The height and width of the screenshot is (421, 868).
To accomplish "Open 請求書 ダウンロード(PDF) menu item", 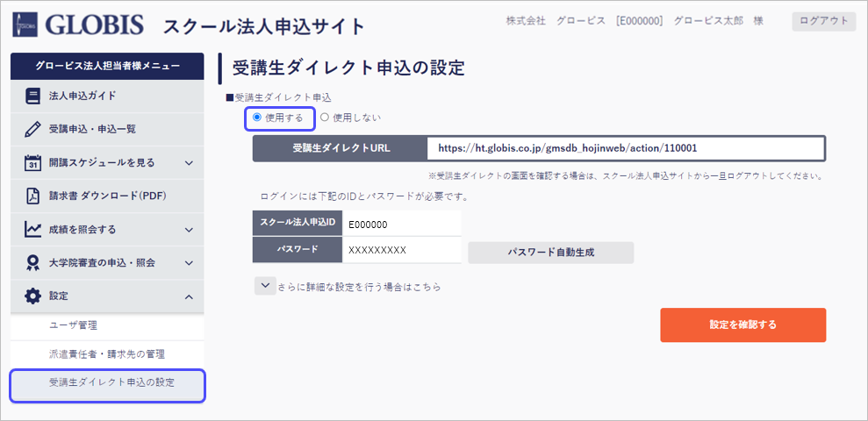I will [x=107, y=196].
